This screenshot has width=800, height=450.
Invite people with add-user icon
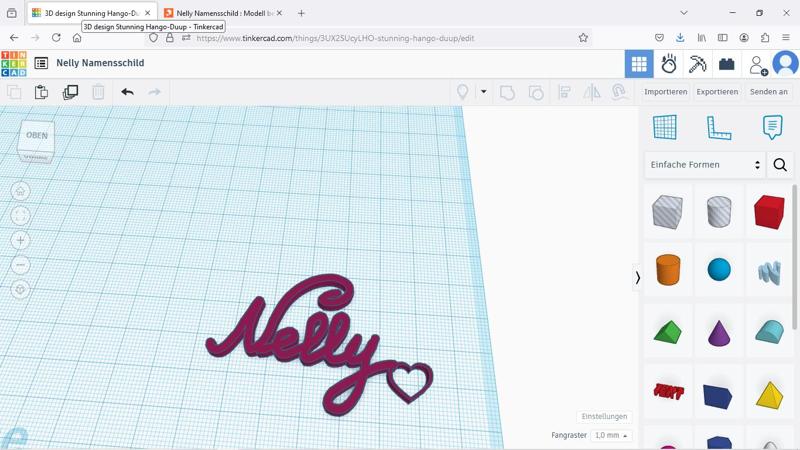click(758, 65)
